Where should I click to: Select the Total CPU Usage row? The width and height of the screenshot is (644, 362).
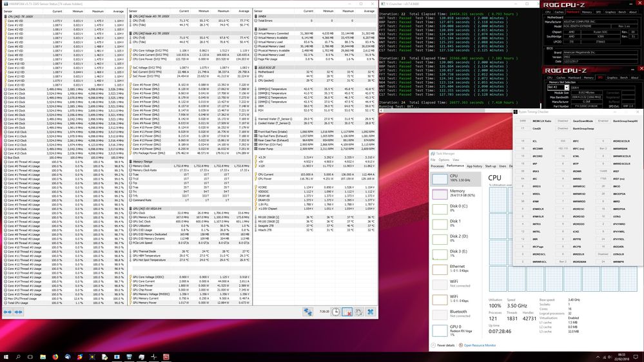64,303
